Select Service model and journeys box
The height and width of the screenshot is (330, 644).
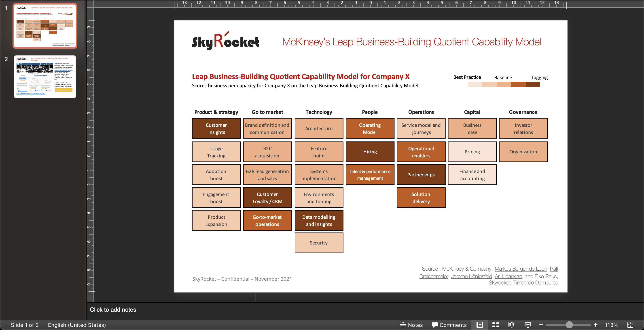[x=421, y=128]
